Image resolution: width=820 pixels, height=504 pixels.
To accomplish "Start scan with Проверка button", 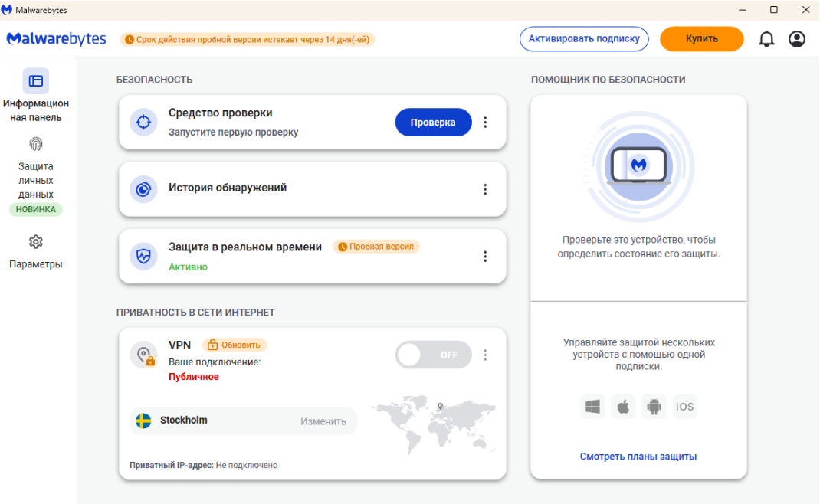I will coord(433,123).
